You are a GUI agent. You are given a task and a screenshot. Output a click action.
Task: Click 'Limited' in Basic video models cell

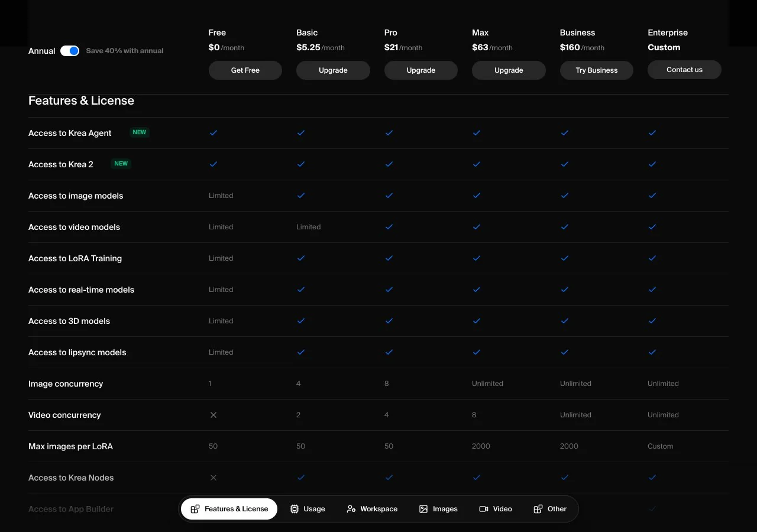click(x=309, y=227)
